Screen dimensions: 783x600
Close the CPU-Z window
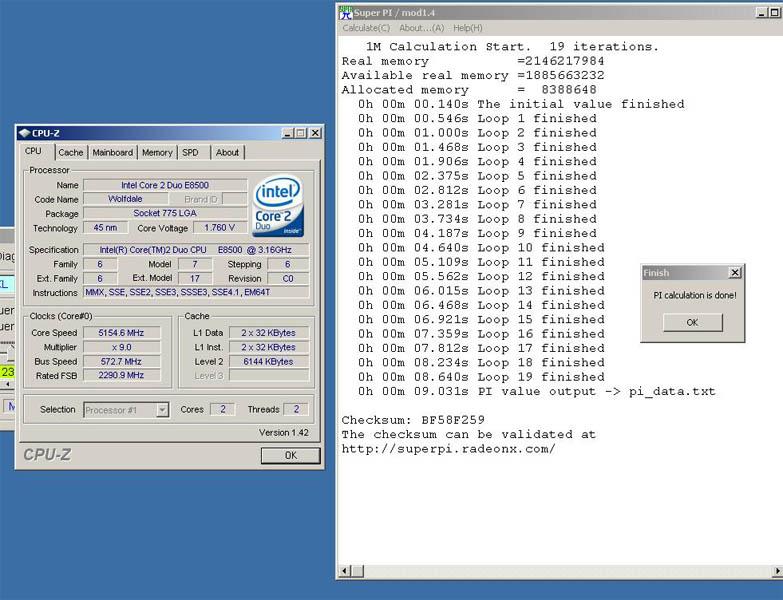click(x=316, y=133)
